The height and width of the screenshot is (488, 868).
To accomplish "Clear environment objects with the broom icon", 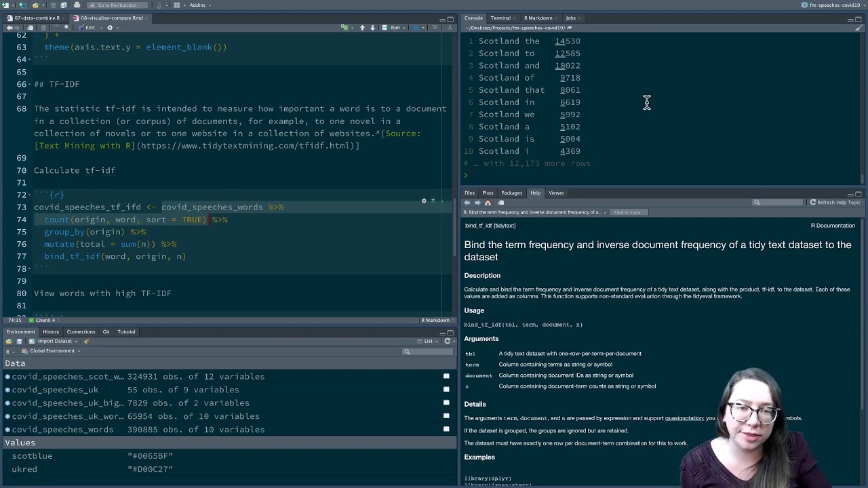I will pyautogui.click(x=86, y=342).
